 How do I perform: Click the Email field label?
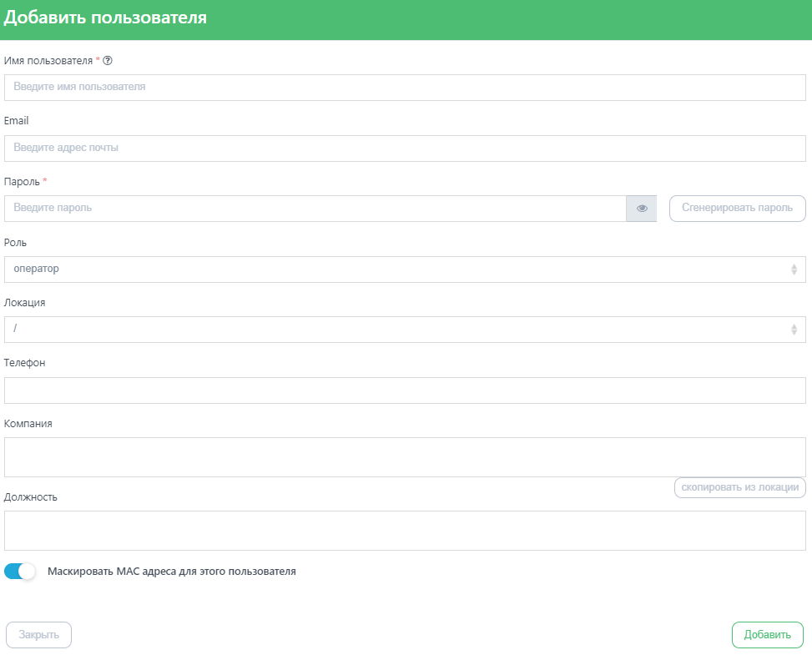(x=16, y=121)
